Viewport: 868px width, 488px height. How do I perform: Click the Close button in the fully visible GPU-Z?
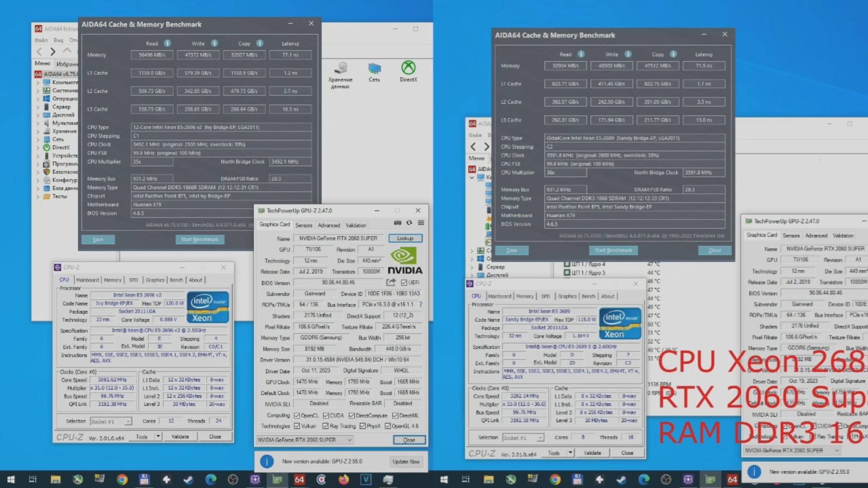coord(409,440)
